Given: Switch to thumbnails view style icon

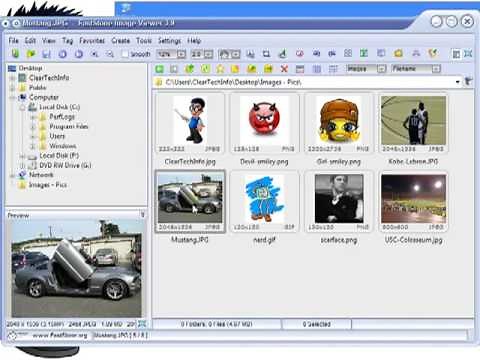Looking at the screenshot, I should point(300,69).
